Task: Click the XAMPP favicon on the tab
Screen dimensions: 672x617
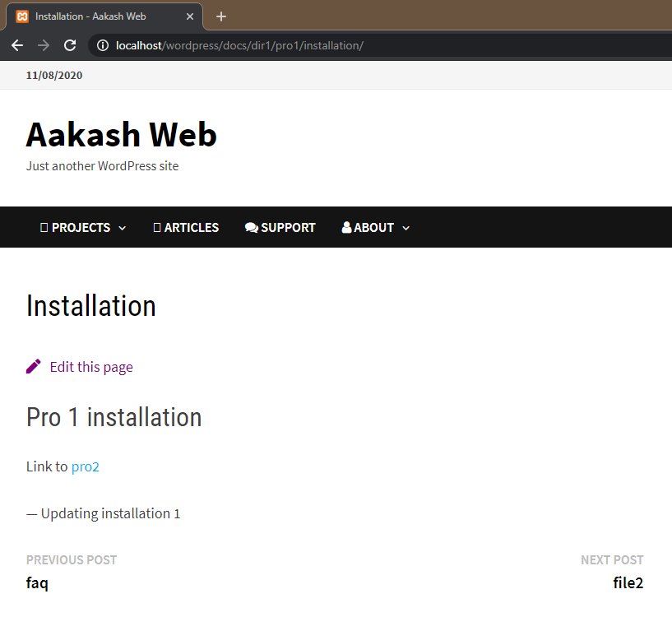Action: pyautogui.click(x=22, y=16)
